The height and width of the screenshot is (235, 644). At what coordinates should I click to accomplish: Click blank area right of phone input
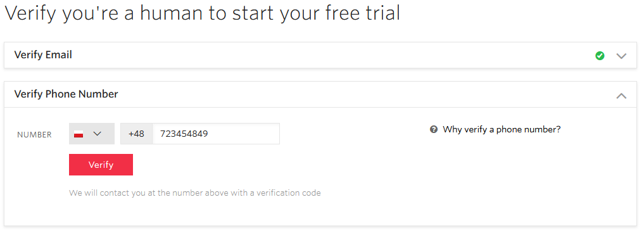pos(353,134)
